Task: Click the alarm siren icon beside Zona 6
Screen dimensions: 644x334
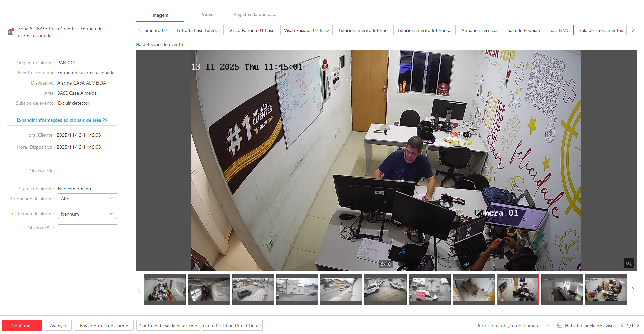Action: (x=11, y=32)
